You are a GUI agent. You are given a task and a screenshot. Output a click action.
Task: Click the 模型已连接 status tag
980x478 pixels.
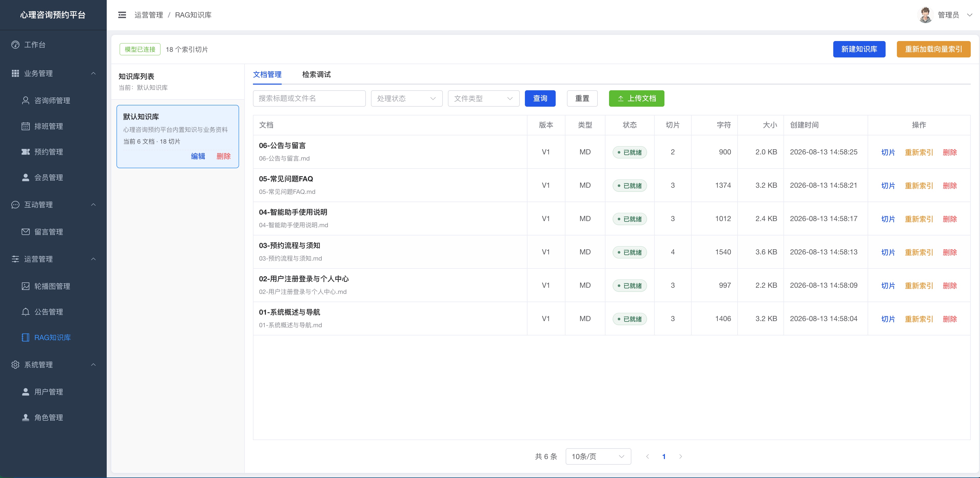[140, 49]
